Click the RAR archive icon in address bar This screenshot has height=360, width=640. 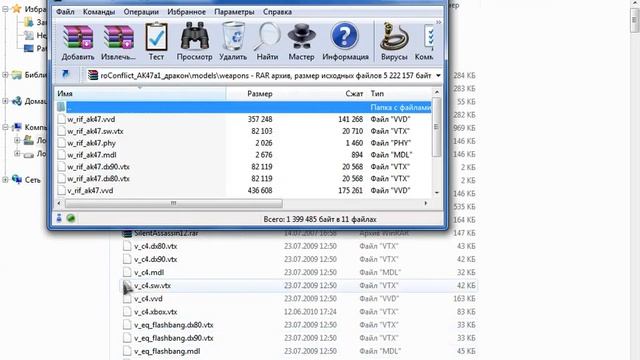[93, 75]
